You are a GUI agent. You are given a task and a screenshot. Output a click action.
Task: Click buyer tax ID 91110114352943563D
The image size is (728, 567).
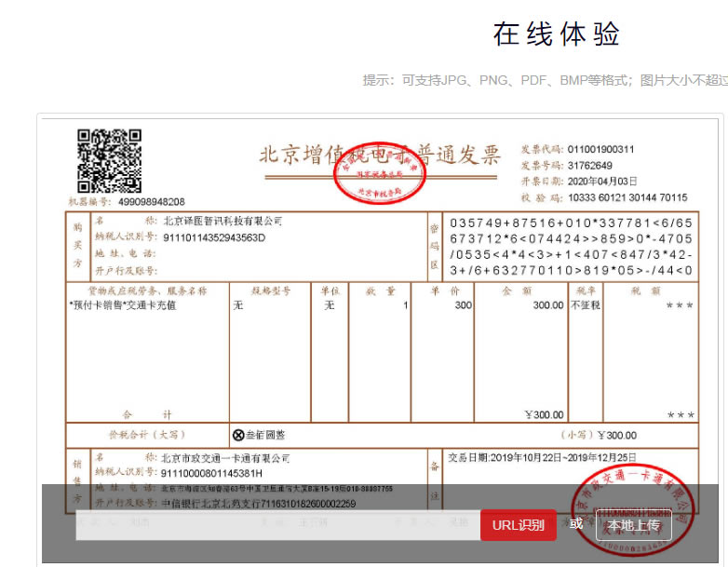click(214, 237)
